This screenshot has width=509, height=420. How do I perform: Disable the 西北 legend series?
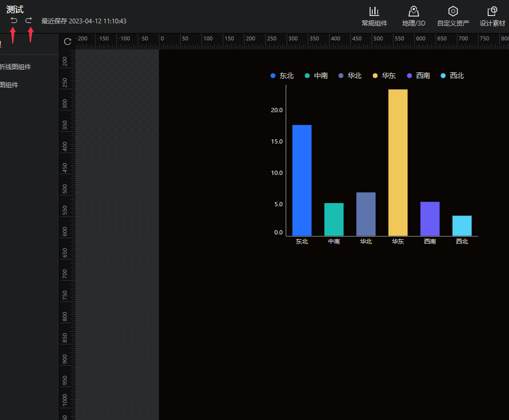[x=452, y=76]
